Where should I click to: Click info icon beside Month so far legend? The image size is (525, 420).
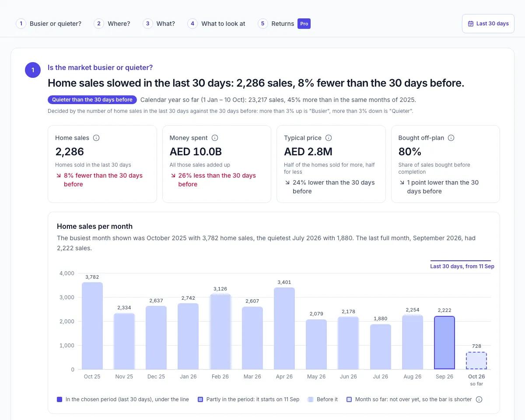click(479, 399)
